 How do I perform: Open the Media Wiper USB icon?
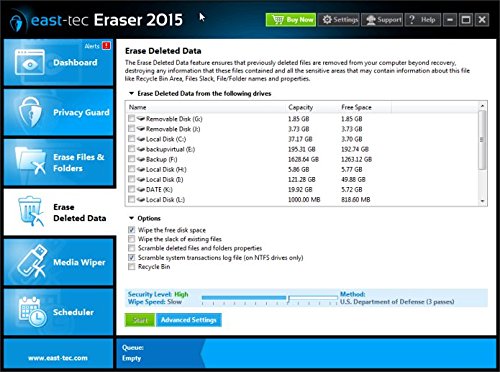pos(32,261)
